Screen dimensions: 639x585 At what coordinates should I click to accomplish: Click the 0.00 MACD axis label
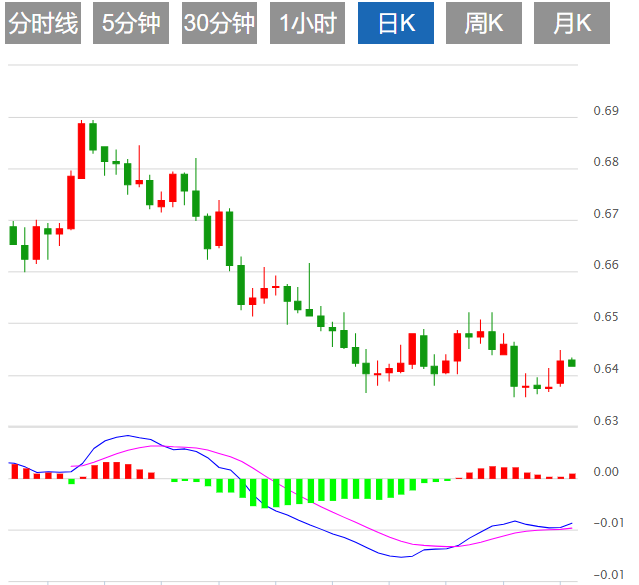pyautogui.click(x=606, y=472)
